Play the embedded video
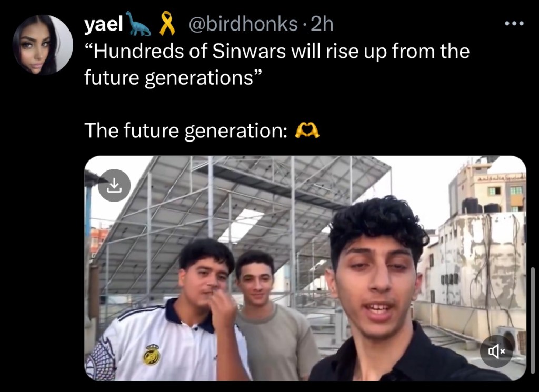Image resolution: width=539 pixels, height=392 pixels. (x=305, y=268)
